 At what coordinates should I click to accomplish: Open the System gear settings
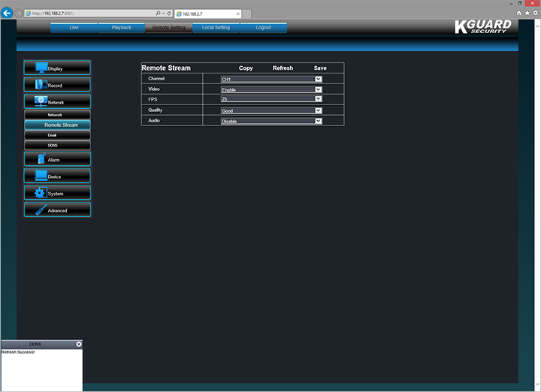click(x=57, y=193)
